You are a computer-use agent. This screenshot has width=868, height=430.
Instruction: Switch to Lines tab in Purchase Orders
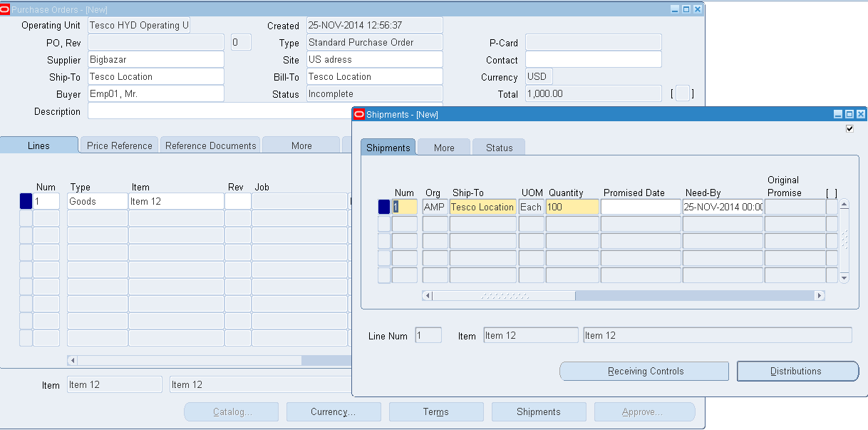[x=38, y=145]
